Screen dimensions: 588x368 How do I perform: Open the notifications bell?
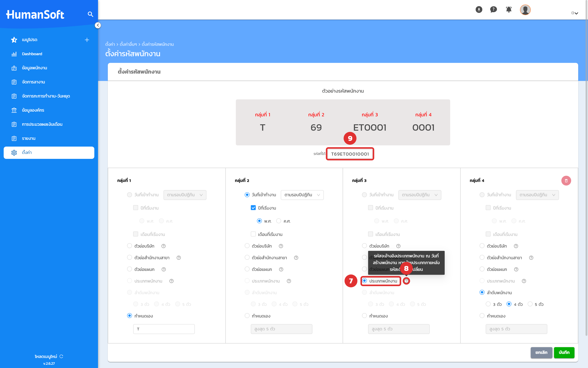tap(509, 9)
